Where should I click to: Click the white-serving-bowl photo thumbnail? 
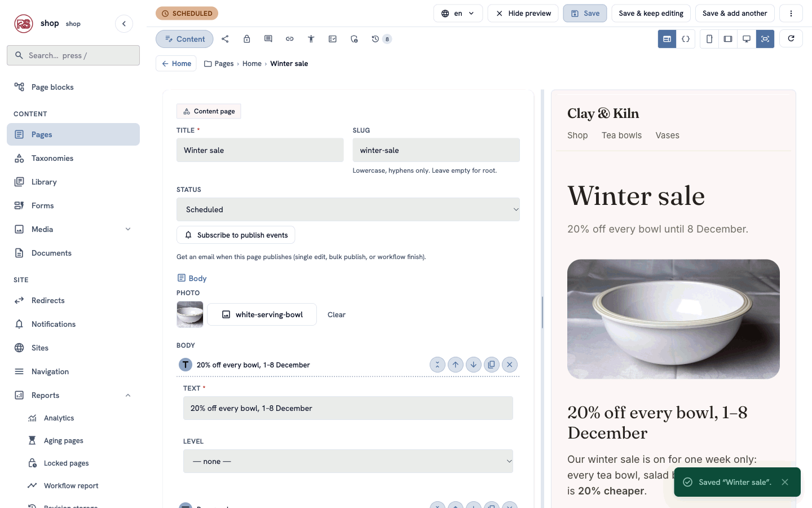pos(190,314)
